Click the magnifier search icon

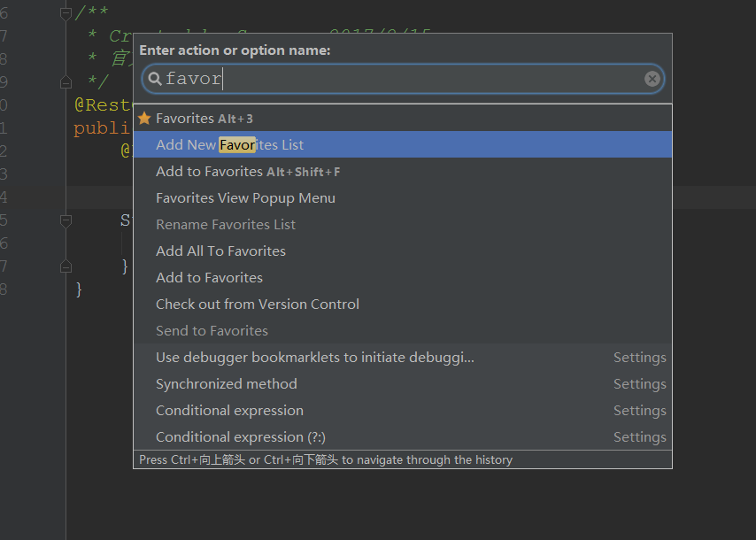(155, 79)
